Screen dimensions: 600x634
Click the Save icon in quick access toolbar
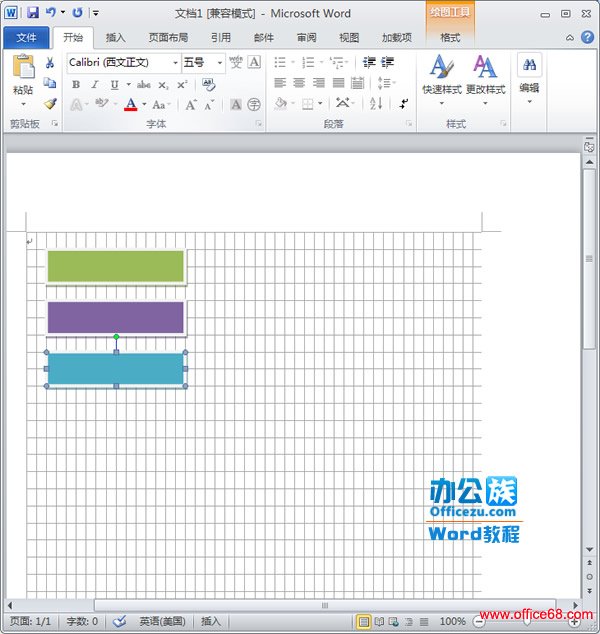(x=33, y=13)
